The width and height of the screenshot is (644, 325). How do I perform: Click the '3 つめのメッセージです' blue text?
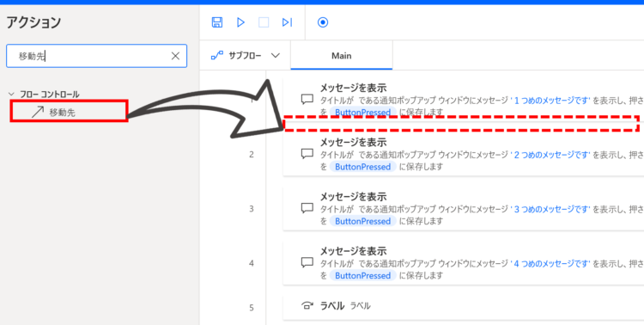[550, 209]
